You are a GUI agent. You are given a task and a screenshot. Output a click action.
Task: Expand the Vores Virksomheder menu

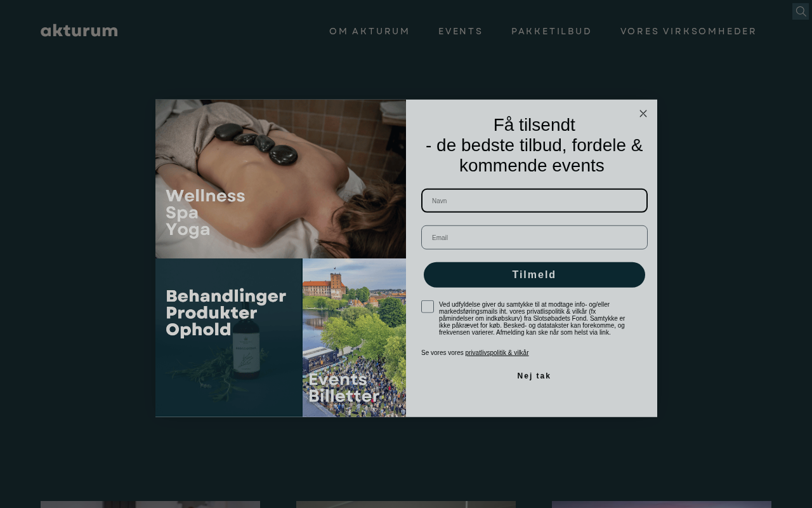pyautogui.click(x=688, y=31)
